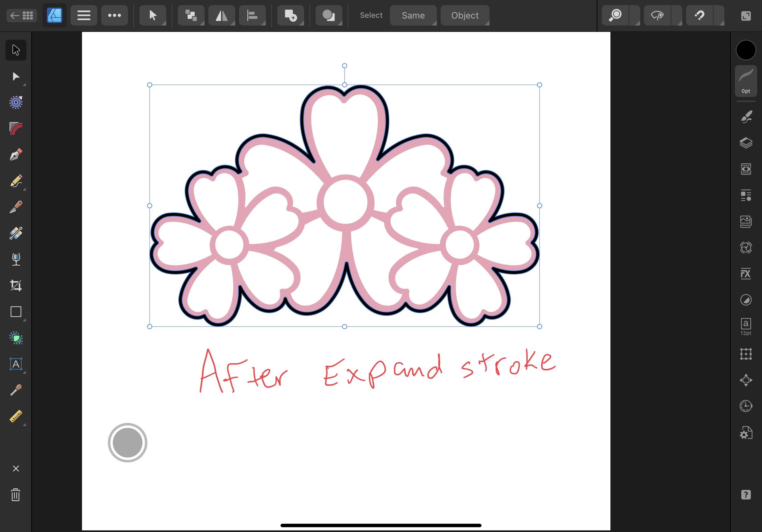Open the arrange order dropdown
Screen dimensions: 762x532
click(191, 15)
